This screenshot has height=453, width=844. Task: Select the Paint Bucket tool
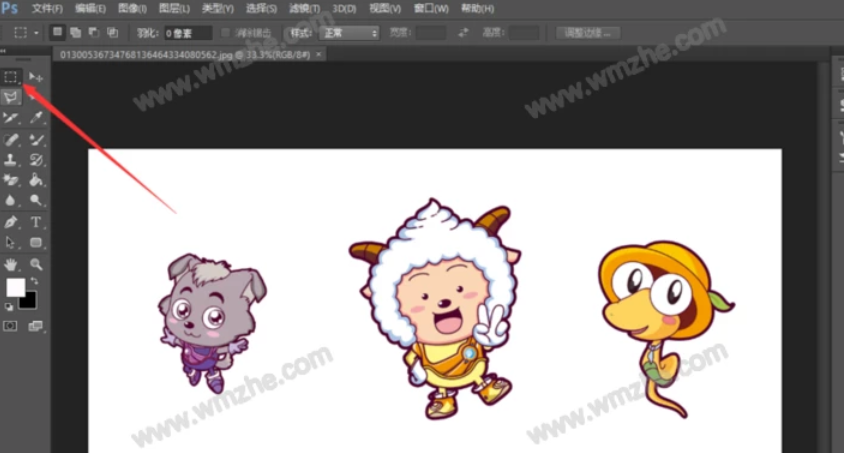tap(36, 180)
